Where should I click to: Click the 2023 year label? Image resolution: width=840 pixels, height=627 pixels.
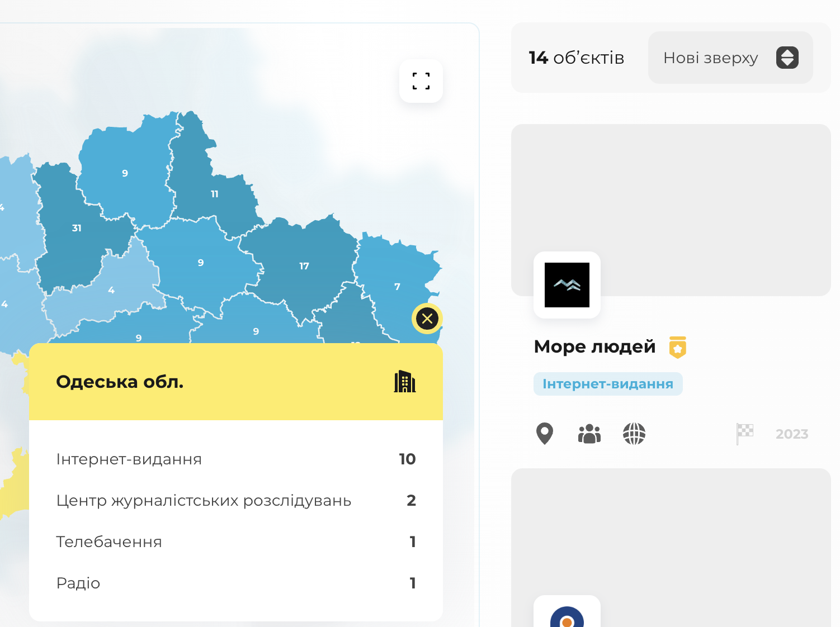[791, 434]
